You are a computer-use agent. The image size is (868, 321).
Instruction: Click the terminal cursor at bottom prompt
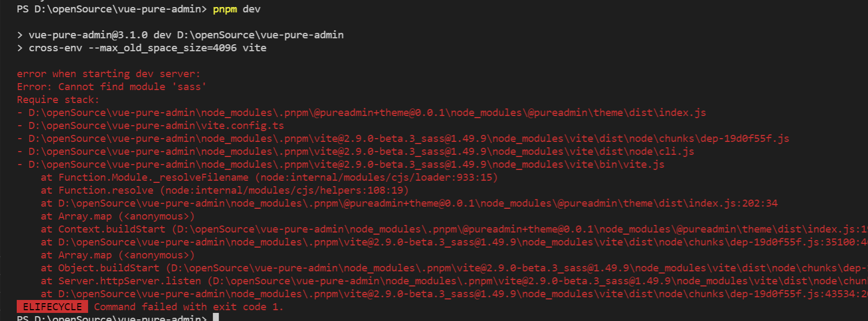pyautogui.click(x=216, y=318)
